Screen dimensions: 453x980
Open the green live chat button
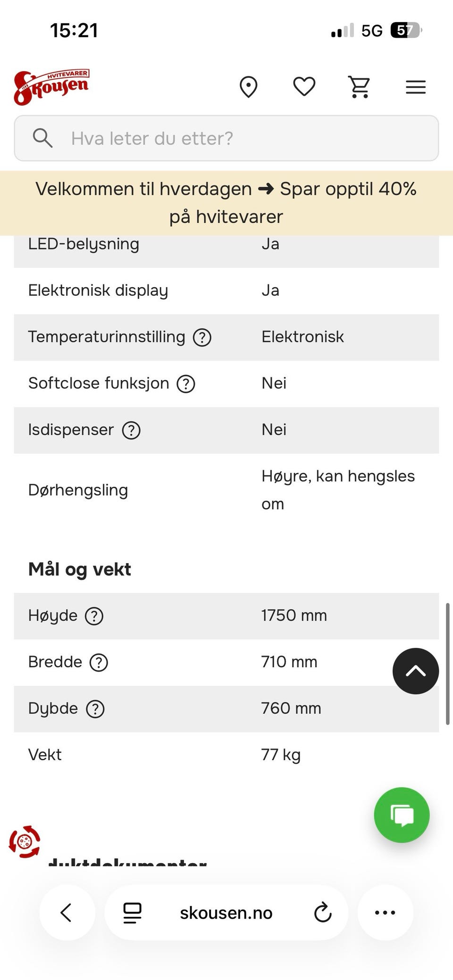402,815
